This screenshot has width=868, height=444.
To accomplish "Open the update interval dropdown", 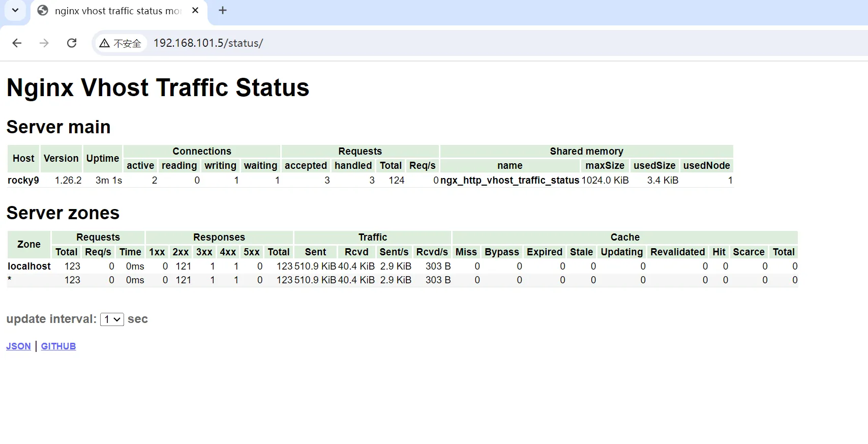I will click(x=112, y=319).
